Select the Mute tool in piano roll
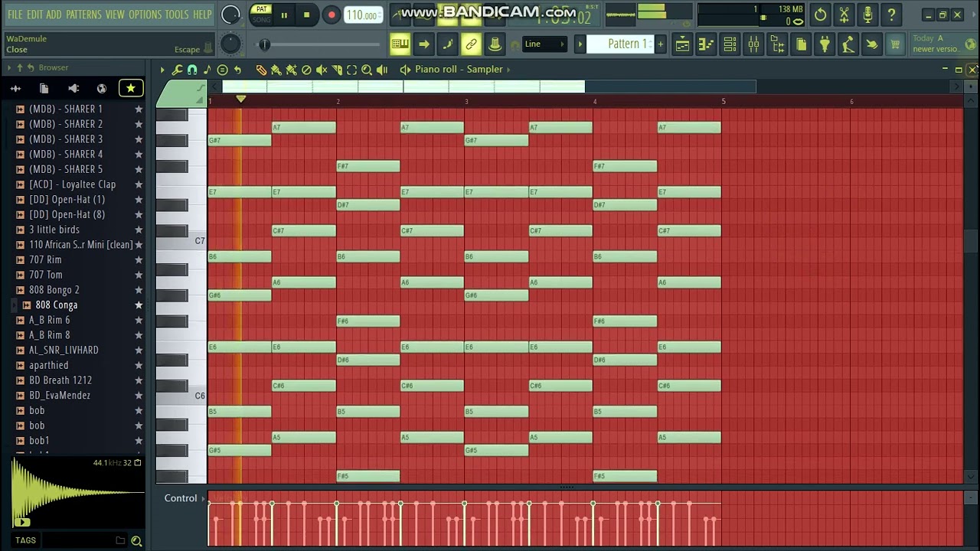This screenshot has width=980, height=551. point(322,70)
